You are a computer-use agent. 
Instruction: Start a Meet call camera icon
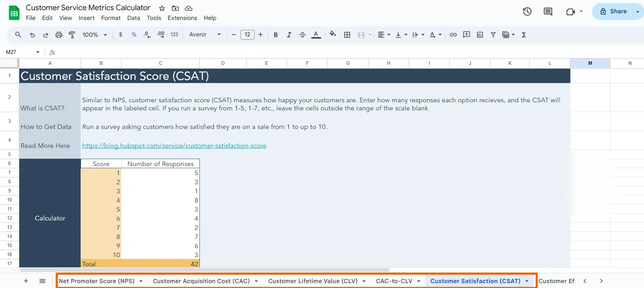[x=570, y=12]
